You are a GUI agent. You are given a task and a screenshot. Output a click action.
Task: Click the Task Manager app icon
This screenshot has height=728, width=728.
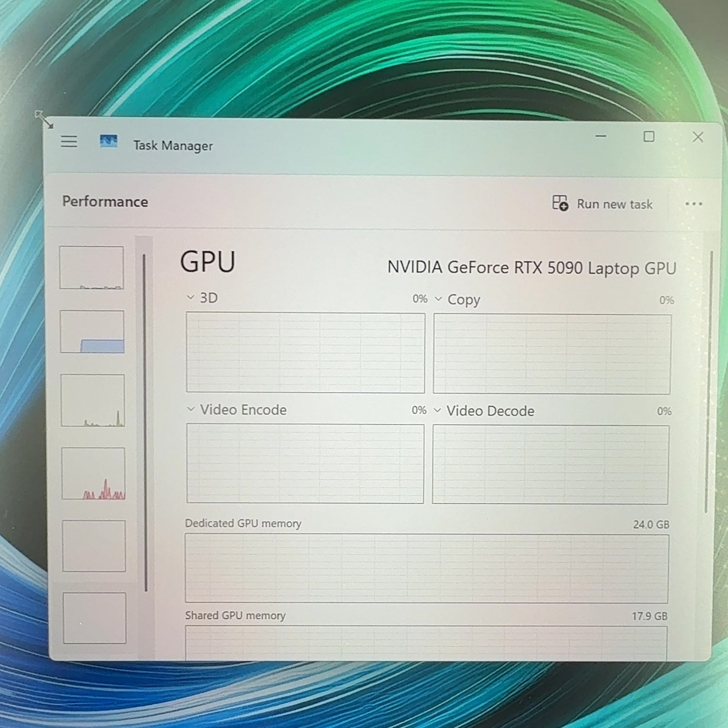pos(108,141)
